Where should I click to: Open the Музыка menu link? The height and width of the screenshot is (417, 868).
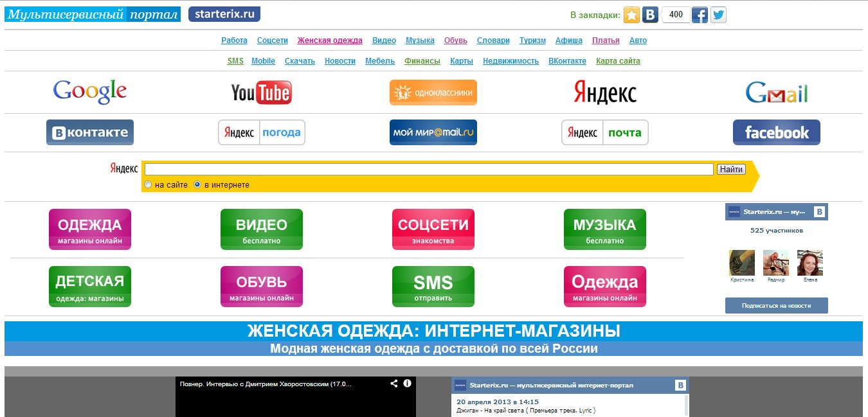[x=420, y=40]
